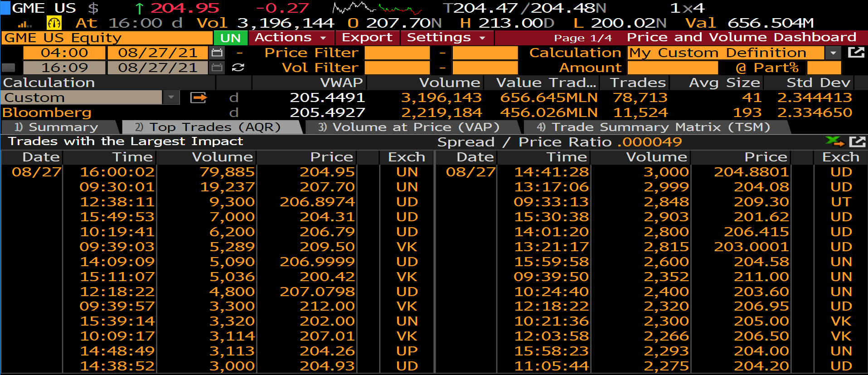
Task: Click the orange arrow next to Custom
Action: 199,97
